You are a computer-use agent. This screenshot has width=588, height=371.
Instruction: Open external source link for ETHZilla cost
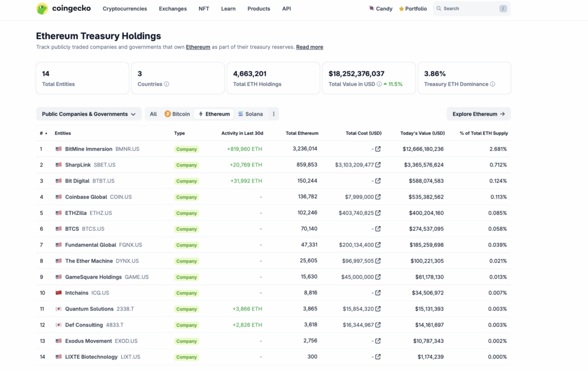pyautogui.click(x=378, y=212)
